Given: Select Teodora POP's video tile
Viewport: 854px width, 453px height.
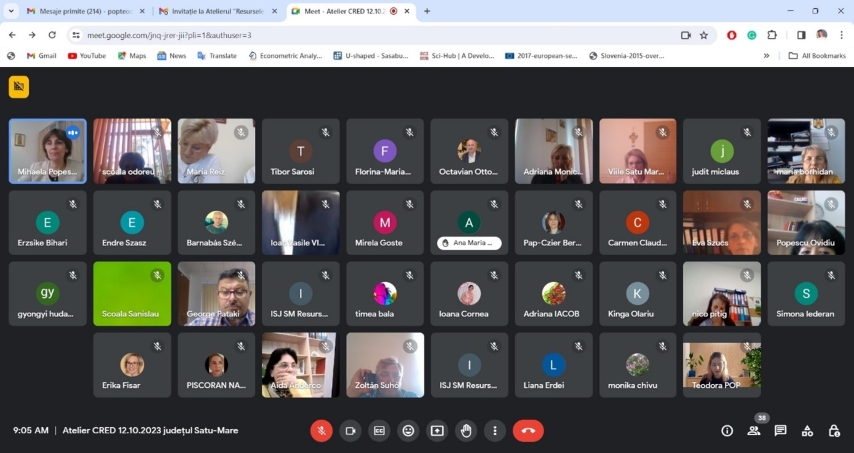Looking at the screenshot, I should point(722,365).
